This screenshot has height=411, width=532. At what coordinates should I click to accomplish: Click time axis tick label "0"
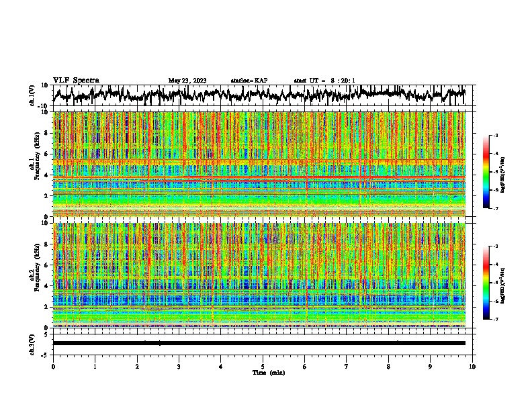(x=53, y=367)
